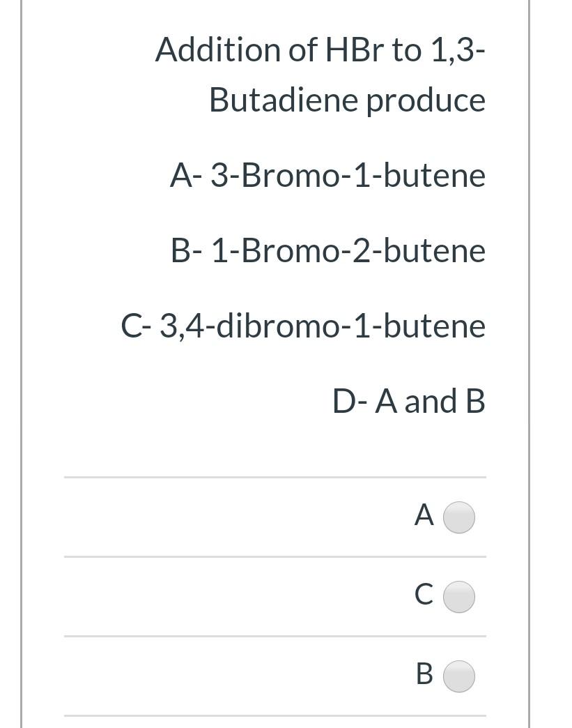
Task: Click the letter A answer label
Action: tap(424, 515)
